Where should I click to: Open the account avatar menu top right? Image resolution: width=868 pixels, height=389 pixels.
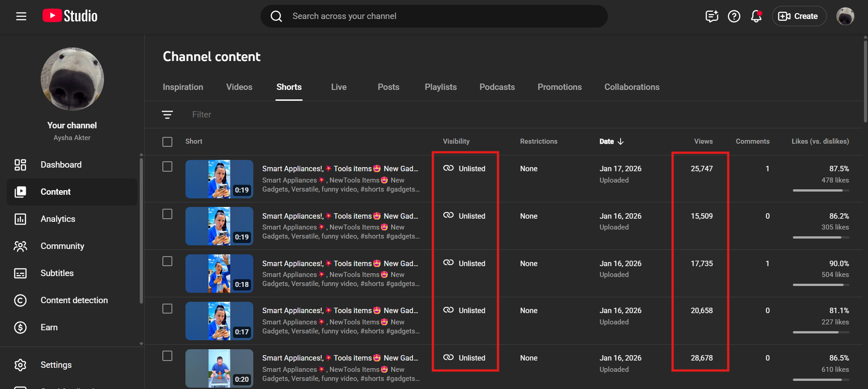844,16
